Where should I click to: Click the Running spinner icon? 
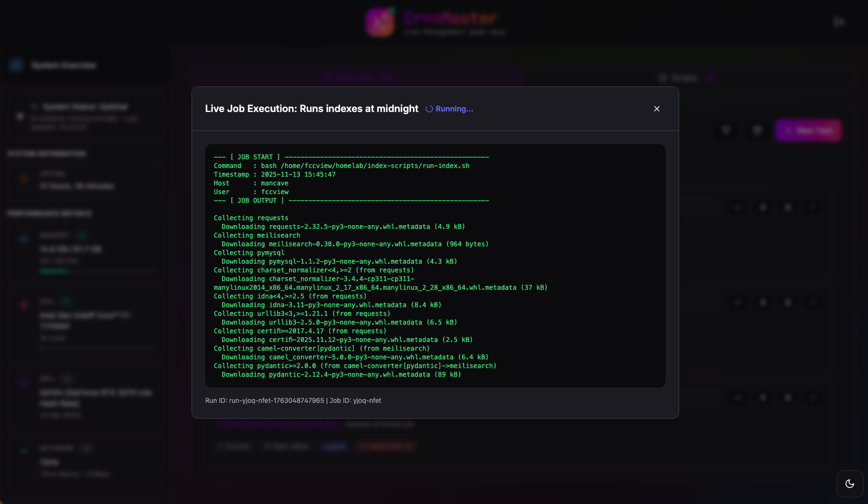(429, 109)
